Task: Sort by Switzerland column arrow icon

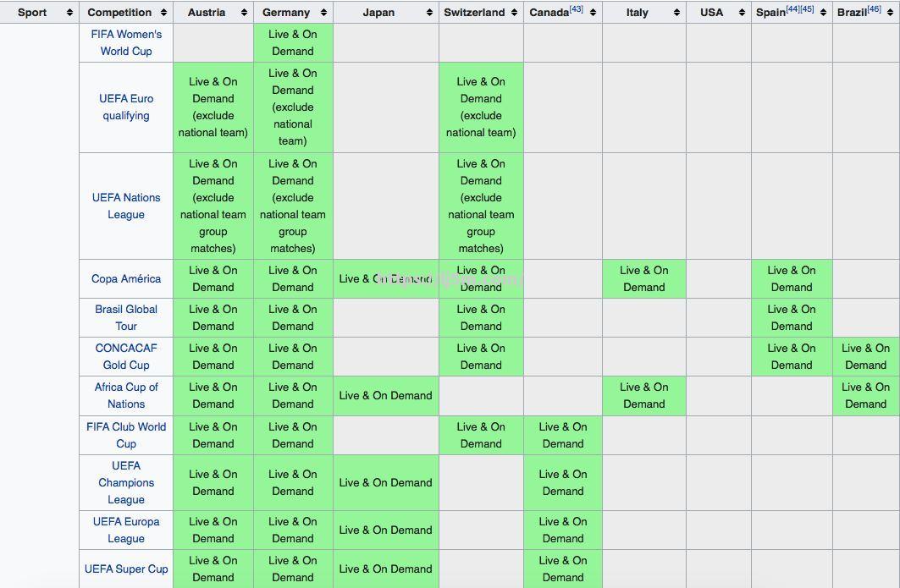Action: tap(514, 13)
